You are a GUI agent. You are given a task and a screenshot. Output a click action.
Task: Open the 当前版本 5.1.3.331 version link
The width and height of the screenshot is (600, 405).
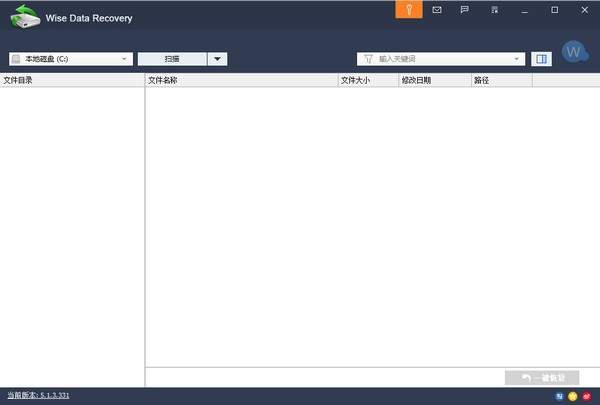39,396
